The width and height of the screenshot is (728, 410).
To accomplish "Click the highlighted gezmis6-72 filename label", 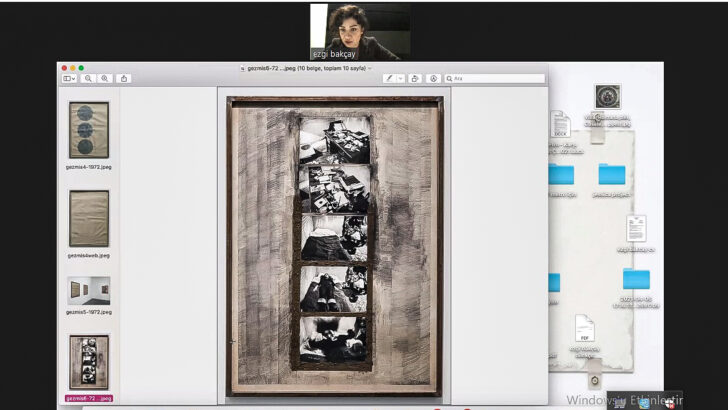I will 89,398.
